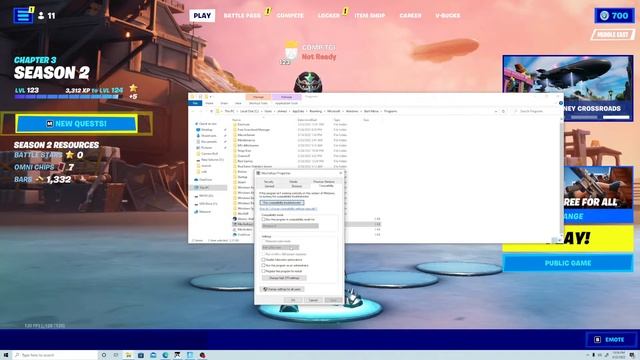
Task: Open the BATTLE PASS tab
Action: click(242, 16)
